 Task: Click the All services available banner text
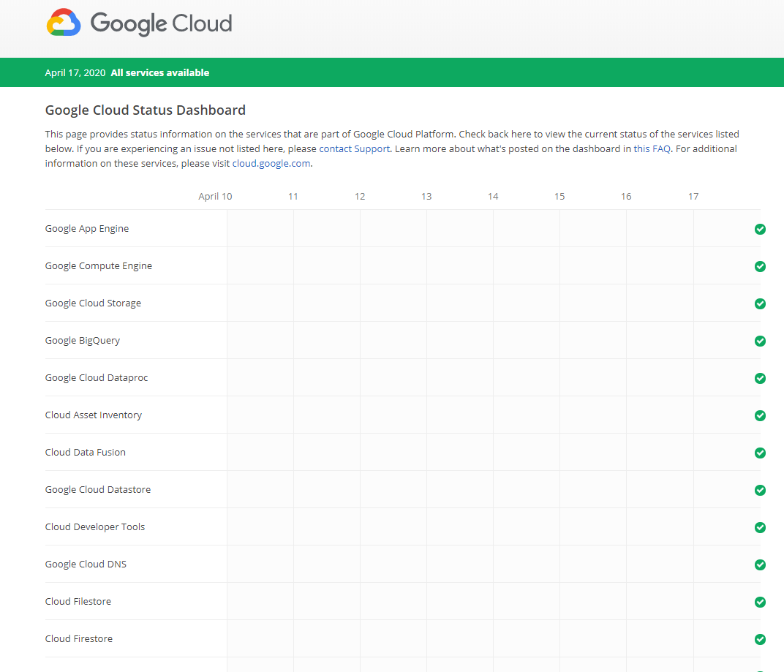tap(160, 72)
